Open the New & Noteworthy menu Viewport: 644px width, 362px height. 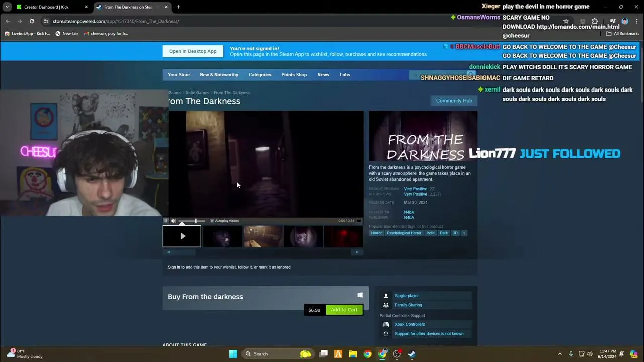(219, 75)
